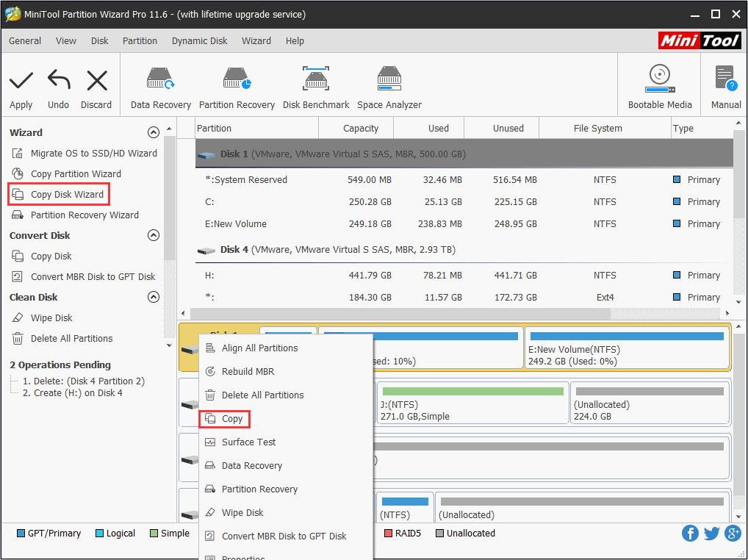This screenshot has height=560, width=748.
Task: Open the MiniTool Twitter page icon
Action: click(711, 533)
